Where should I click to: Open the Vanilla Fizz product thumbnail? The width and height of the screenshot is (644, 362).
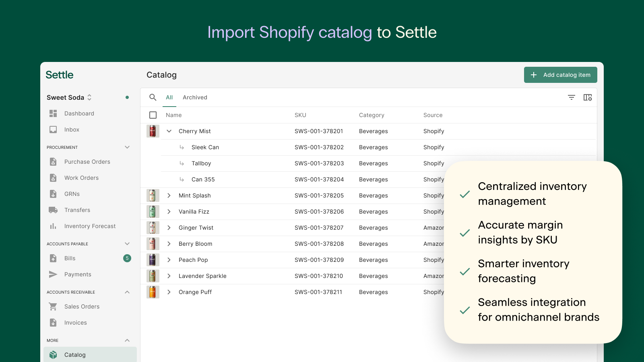153,212
